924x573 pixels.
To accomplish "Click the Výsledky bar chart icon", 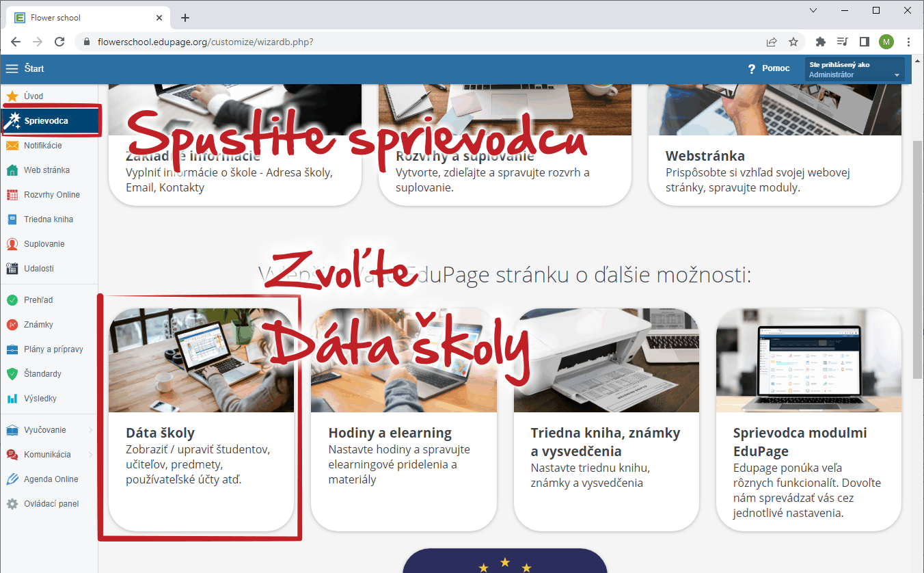I will click(x=12, y=399).
